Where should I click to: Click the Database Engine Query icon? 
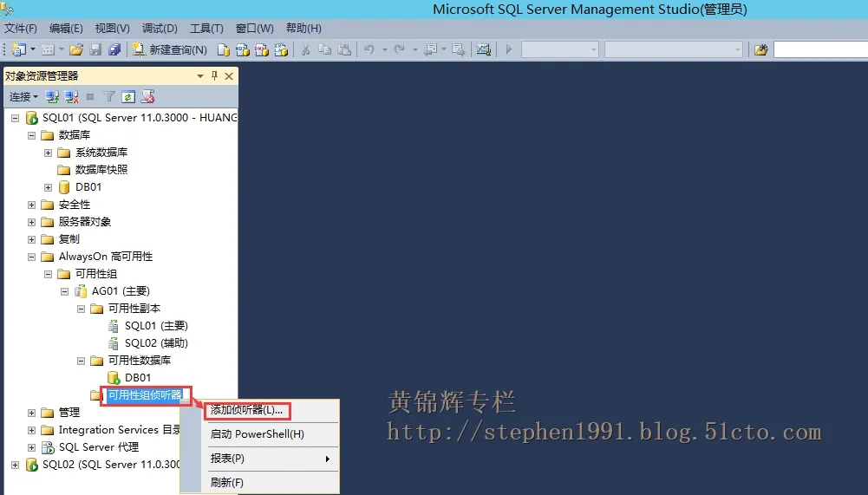coord(224,49)
